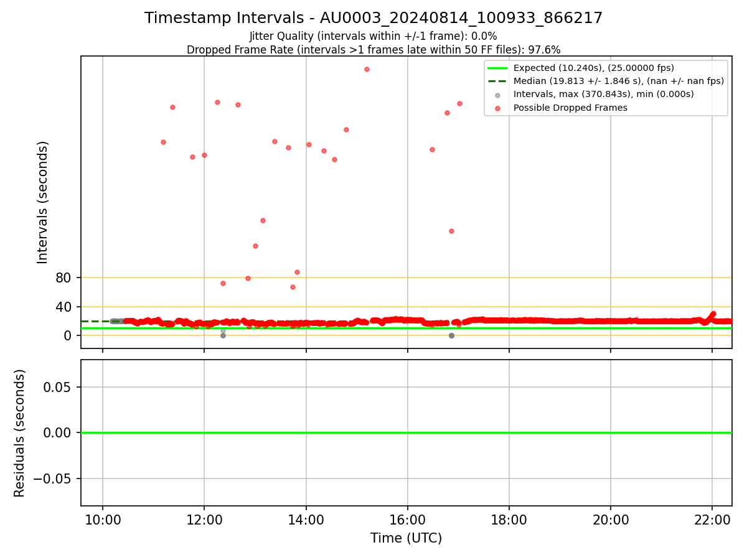Image resolution: width=747 pixels, height=560 pixels.
Task: Click the red legend marker for dropped frames
Action: (497, 108)
